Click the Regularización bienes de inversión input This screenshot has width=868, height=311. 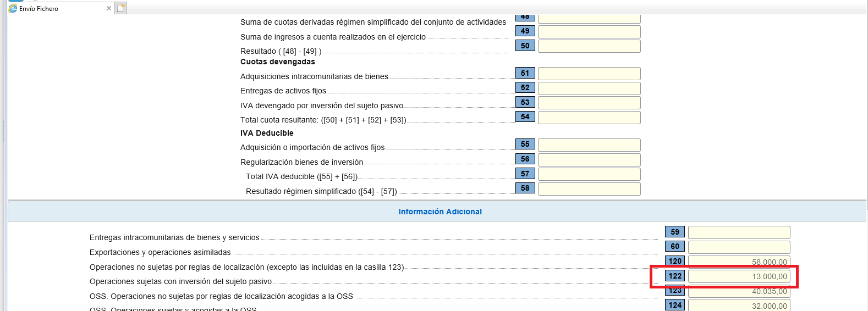(589, 160)
